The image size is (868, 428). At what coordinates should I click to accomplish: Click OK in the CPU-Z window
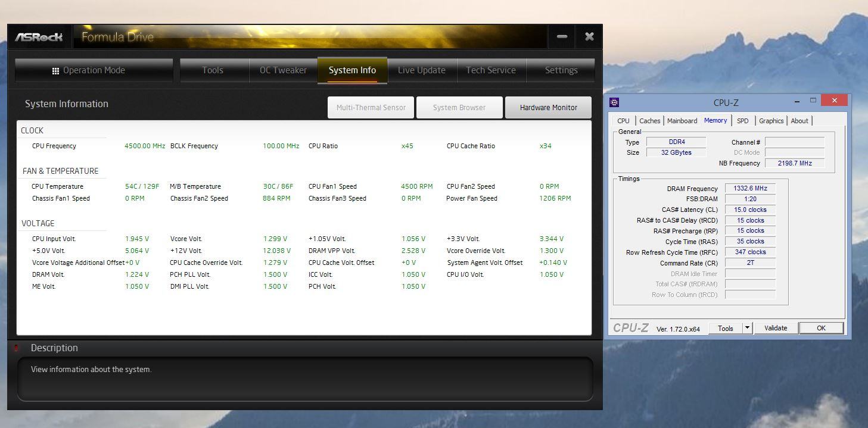(821, 328)
